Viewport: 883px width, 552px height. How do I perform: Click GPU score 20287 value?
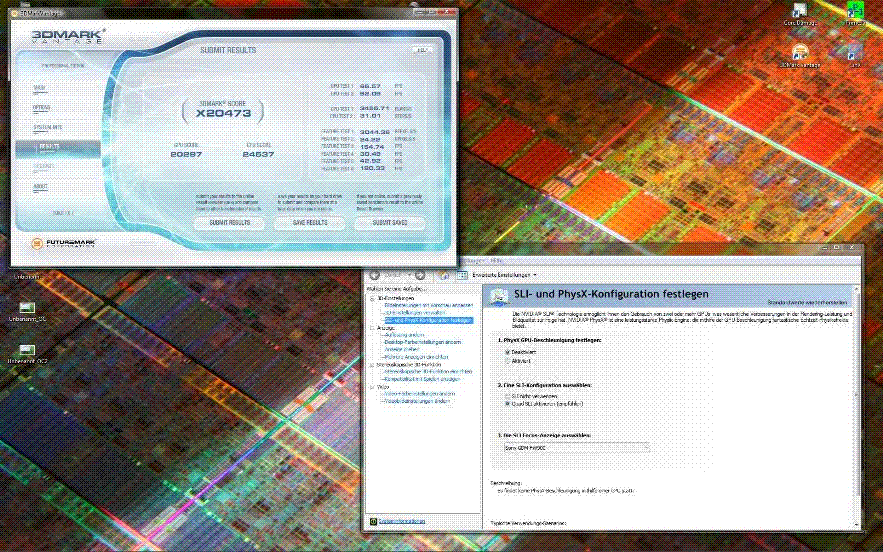186,154
